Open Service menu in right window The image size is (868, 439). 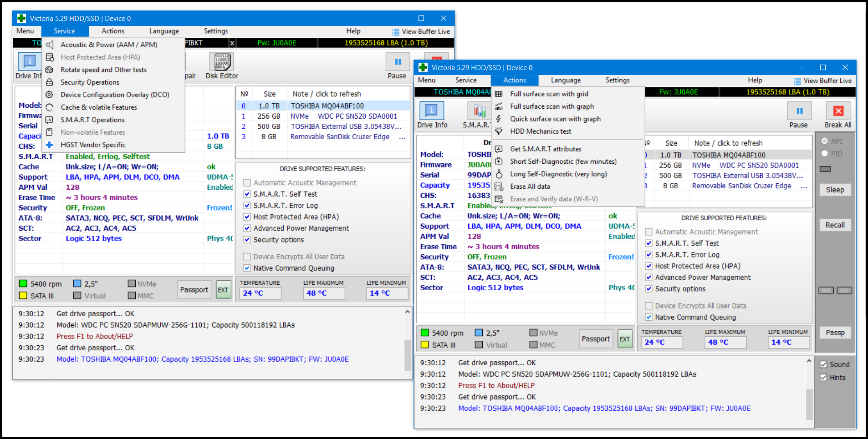tap(466, 80)
